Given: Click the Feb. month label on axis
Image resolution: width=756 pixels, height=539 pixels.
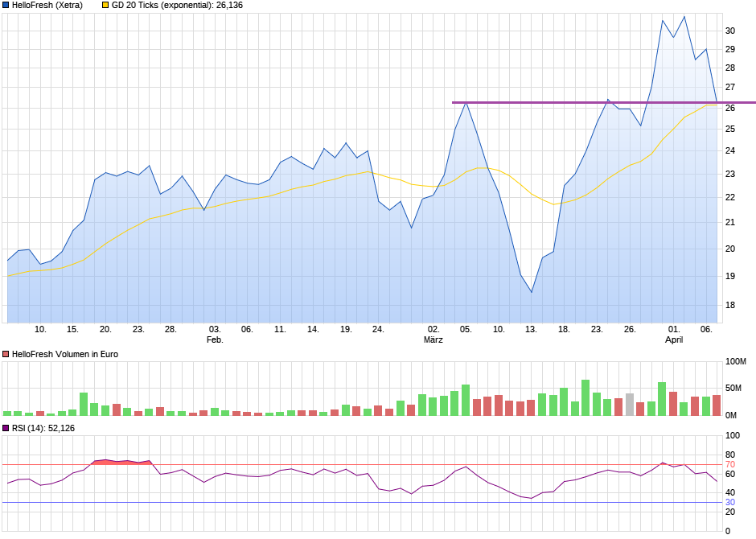Looking at the screenshot, I should click(x=215, y=339).
